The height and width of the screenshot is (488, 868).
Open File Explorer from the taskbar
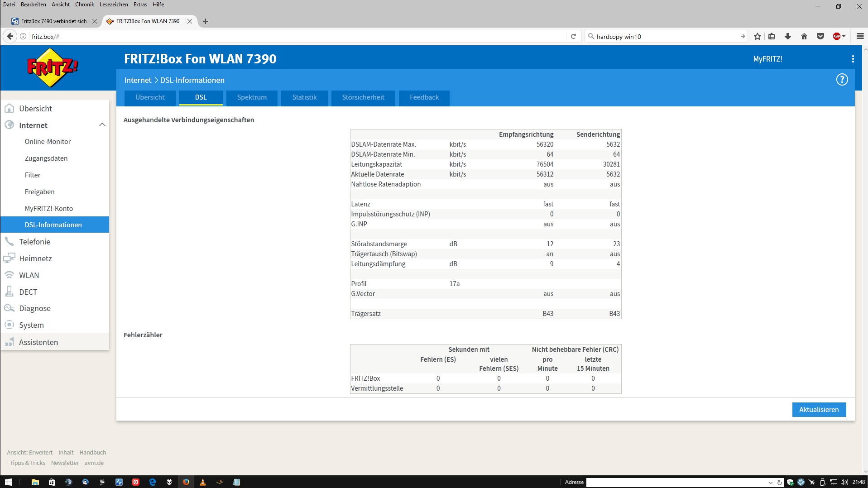(x=35, y=482)
